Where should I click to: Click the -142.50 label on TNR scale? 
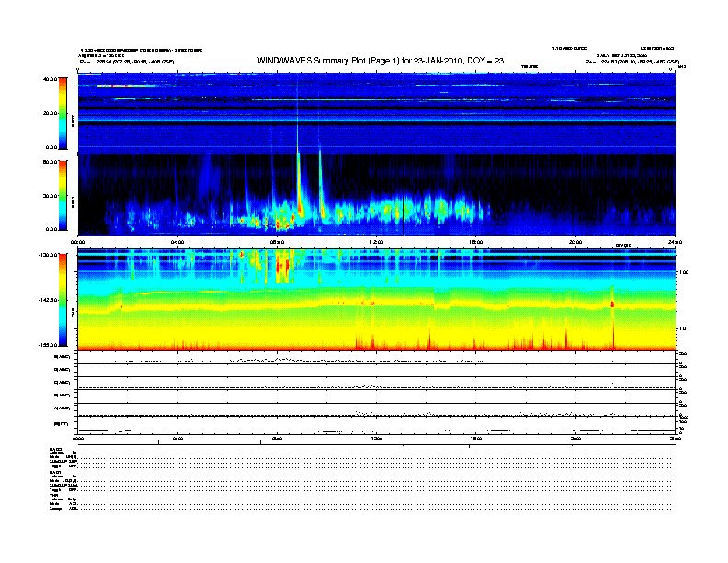(x=48, y=300)
